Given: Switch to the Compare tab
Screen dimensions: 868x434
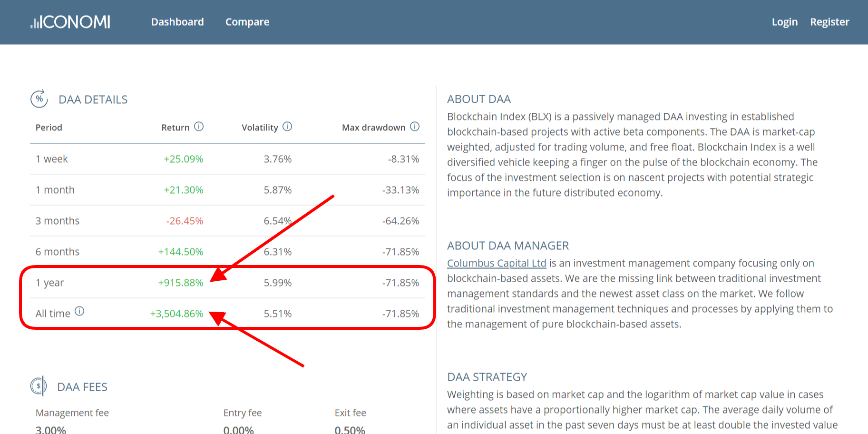Looking at the screenshot, I should click(247, 22).
